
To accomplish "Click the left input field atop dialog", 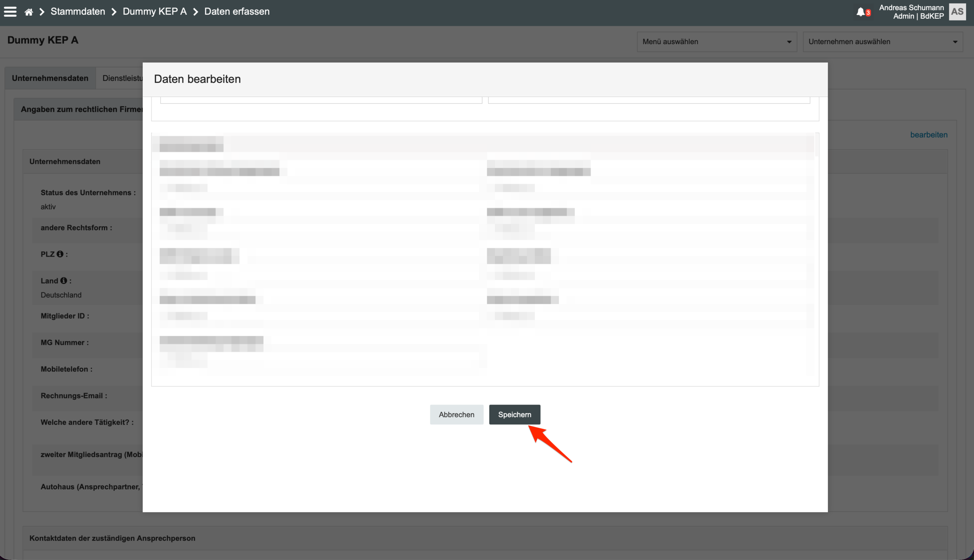I will tap(321, 100).
